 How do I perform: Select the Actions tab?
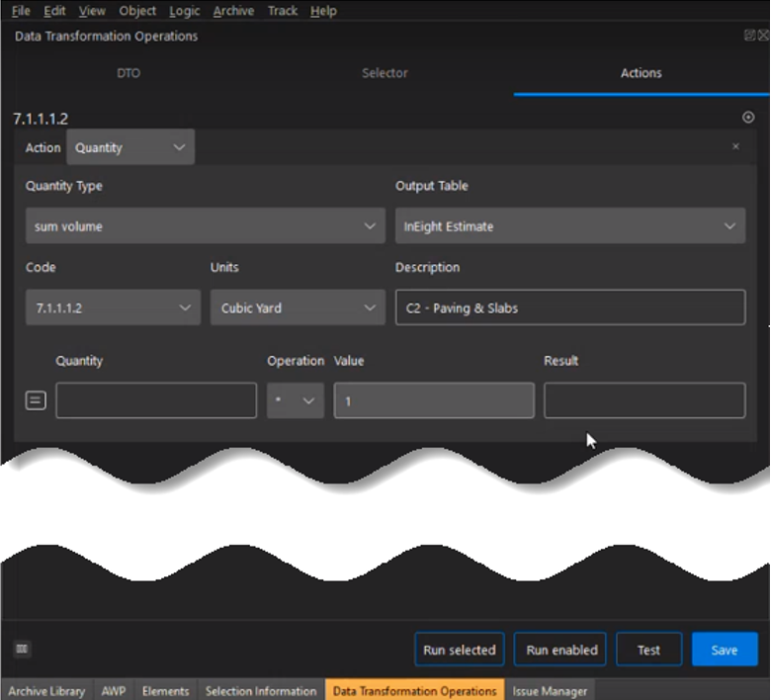click(x=642, y=73)
